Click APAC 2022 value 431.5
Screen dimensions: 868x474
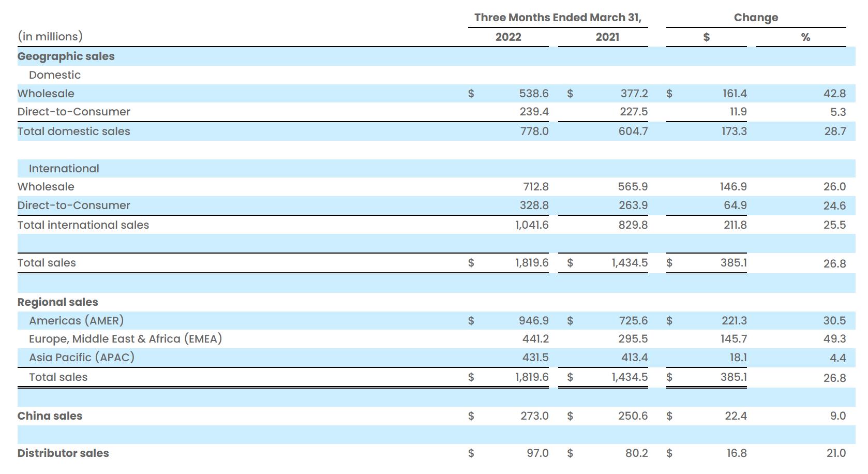(x=535, y=358)
